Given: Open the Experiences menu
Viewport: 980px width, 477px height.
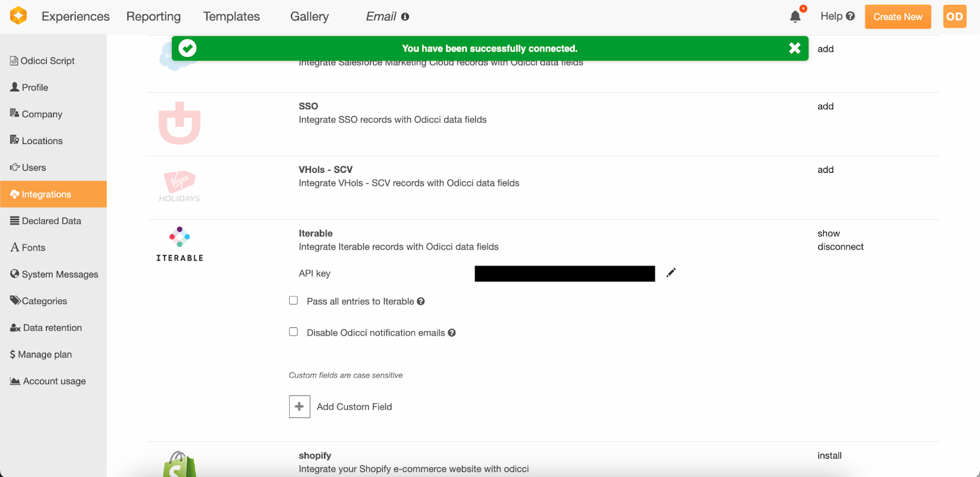Looking at the screenshot, I should pos(75,17).
